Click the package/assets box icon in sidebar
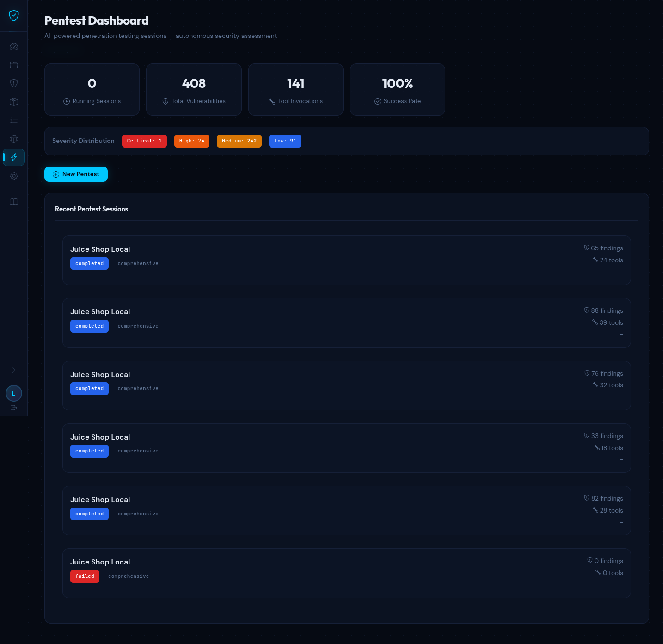 [14, 102]
